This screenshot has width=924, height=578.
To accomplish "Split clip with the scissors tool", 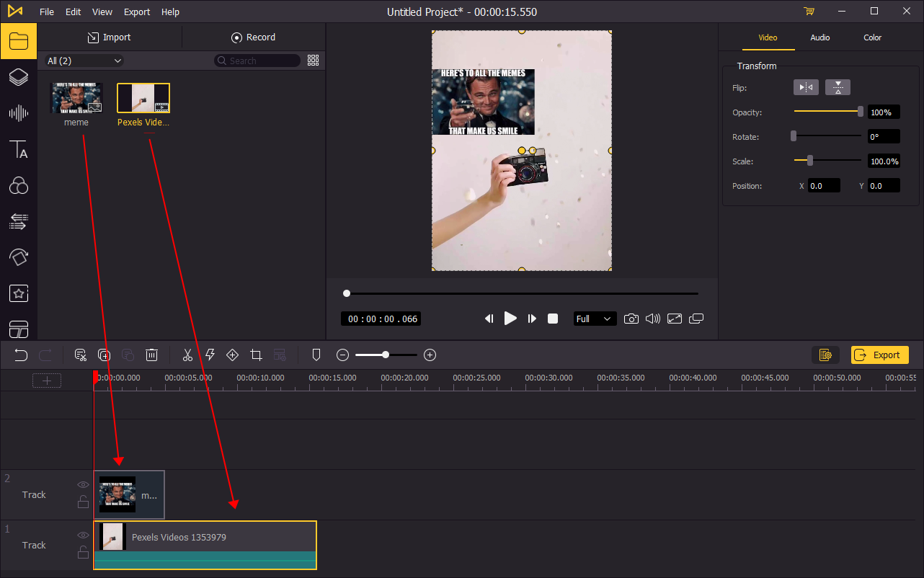I will pyautogui.click(x=187, y=355).
